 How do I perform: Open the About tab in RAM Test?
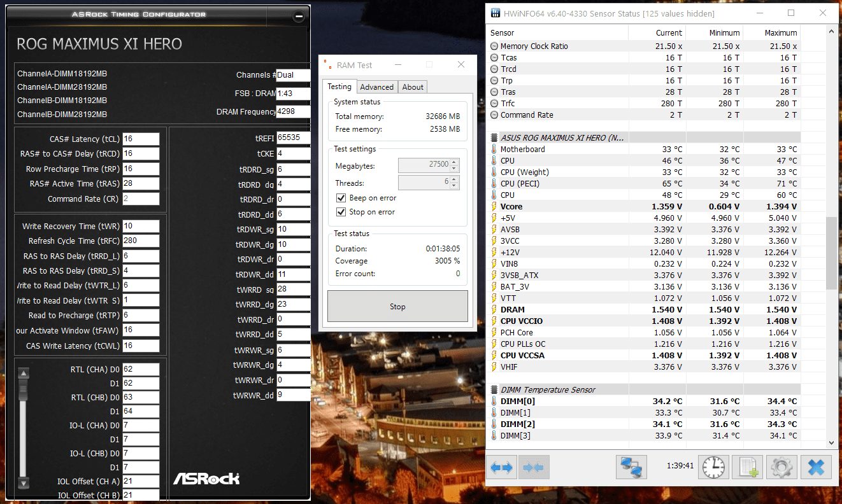pos(413,87)
